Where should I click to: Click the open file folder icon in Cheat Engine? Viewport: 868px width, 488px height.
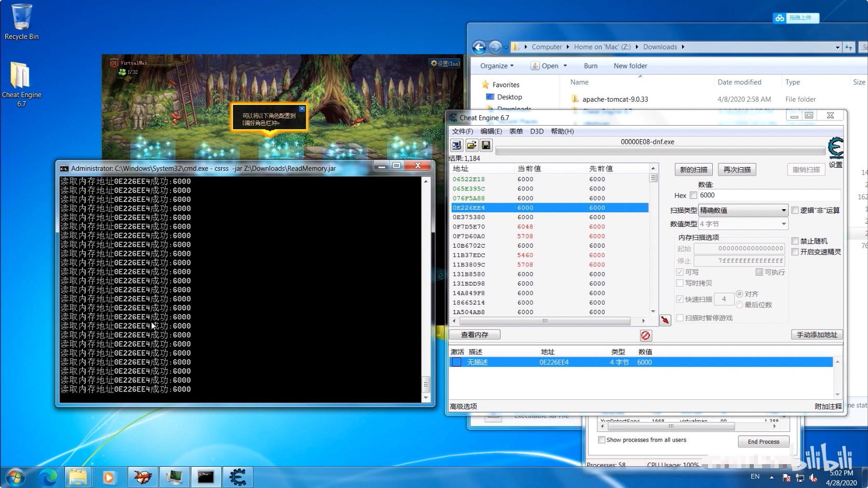[471, 145]
